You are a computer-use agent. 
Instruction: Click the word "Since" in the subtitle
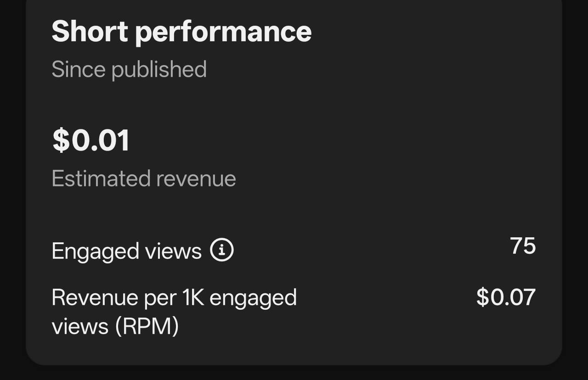coord(78,69)
